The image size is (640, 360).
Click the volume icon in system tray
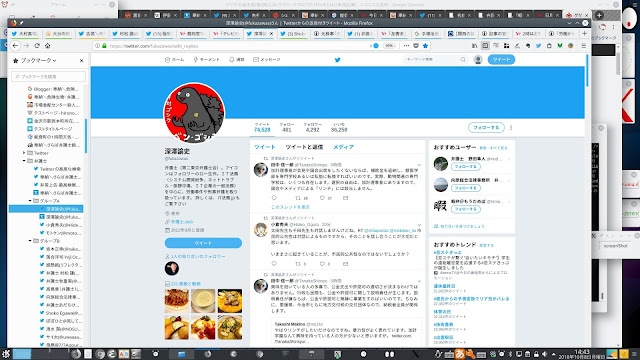[544, 354]
